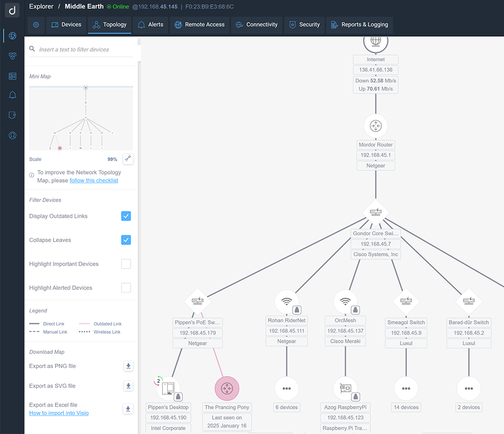504x434 pixels.
Task: Click the scale fit button beside 99%
Action: (128, 159)
